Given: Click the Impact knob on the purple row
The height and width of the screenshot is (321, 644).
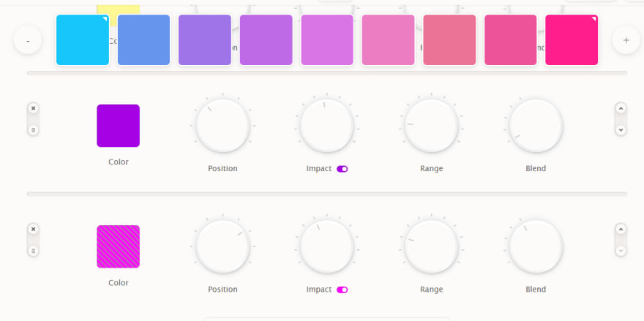Looking at the screenshot, I should 327,126.
